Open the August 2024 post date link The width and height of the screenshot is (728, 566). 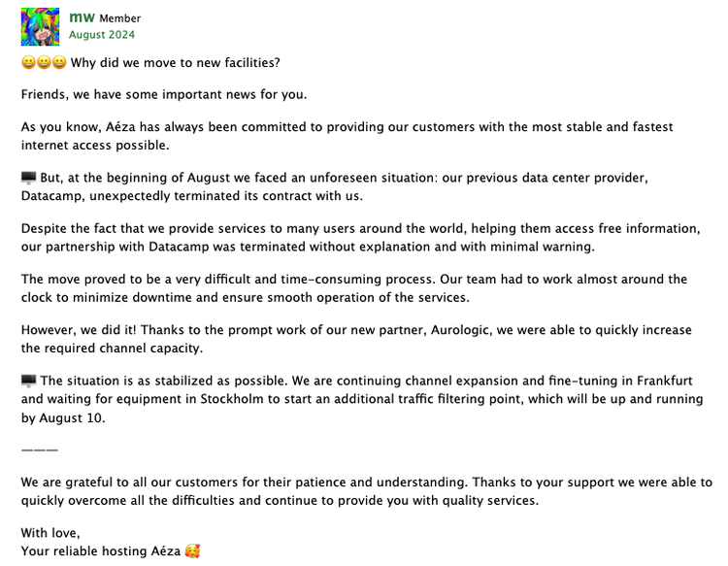click(101, 35)
